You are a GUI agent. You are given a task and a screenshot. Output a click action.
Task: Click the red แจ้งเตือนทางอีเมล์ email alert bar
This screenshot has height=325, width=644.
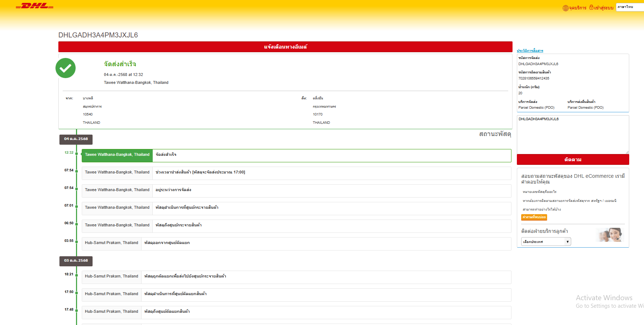pyautogui.click(x=285, y=47)
